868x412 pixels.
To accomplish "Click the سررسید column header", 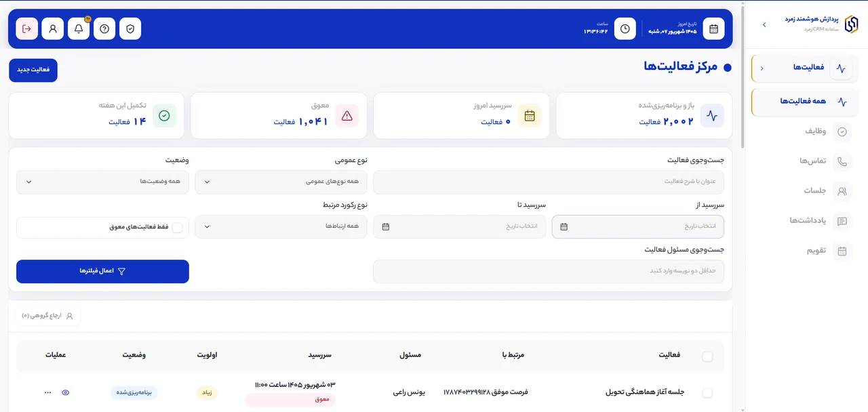I will [320, 355].
